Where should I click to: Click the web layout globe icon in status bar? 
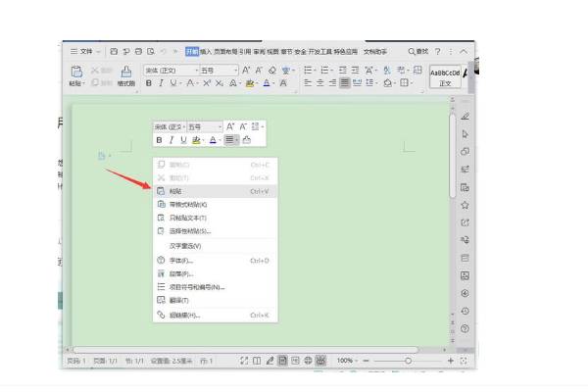[307, 361]
